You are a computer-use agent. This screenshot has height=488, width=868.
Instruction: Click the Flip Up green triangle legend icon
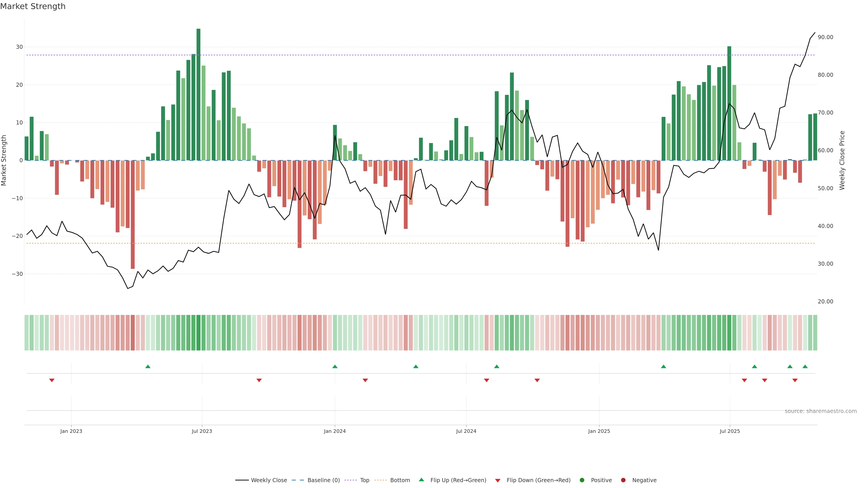click(421, 480)
